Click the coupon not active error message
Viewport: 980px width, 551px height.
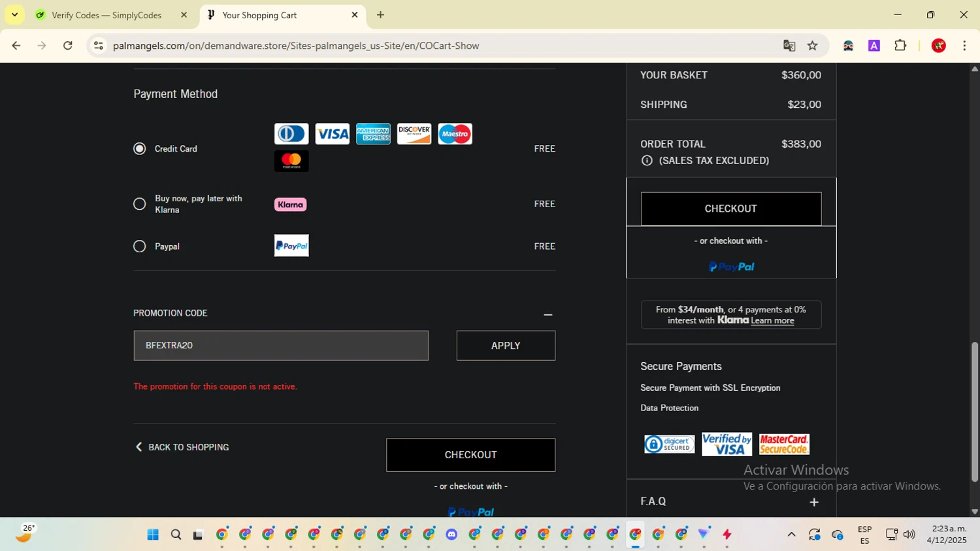[x=216, y=386]
